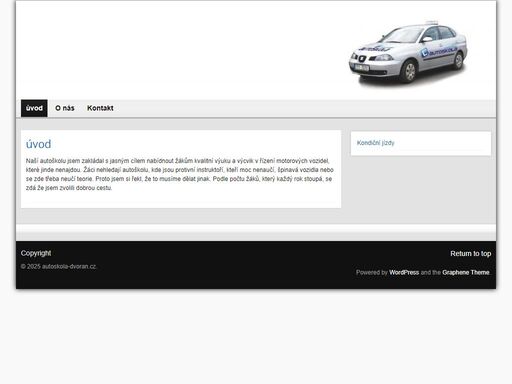Open the úvod menu tab
The width and height of the screenshot is (512, 384).
34,108
